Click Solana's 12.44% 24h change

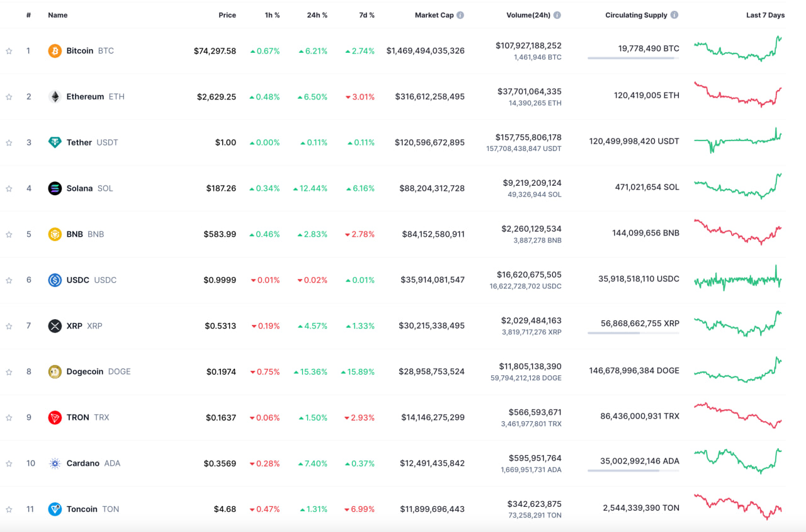pos(310,188)
